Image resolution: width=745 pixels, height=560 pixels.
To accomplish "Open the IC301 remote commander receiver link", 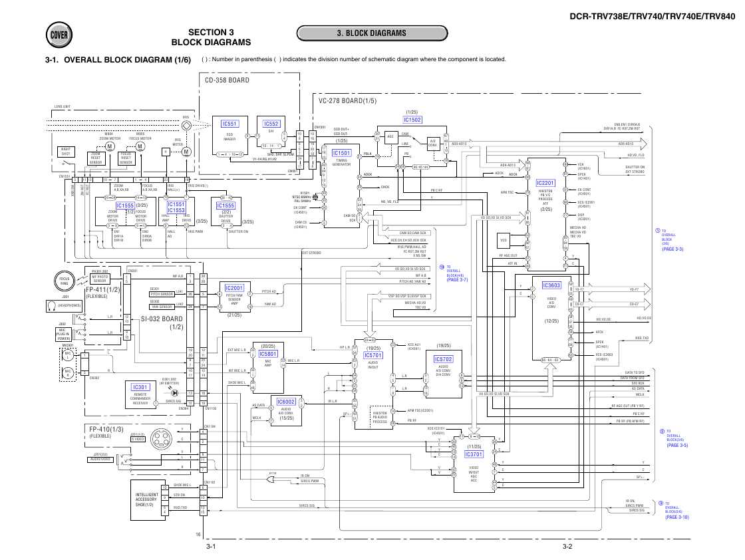I will point(140,387).
